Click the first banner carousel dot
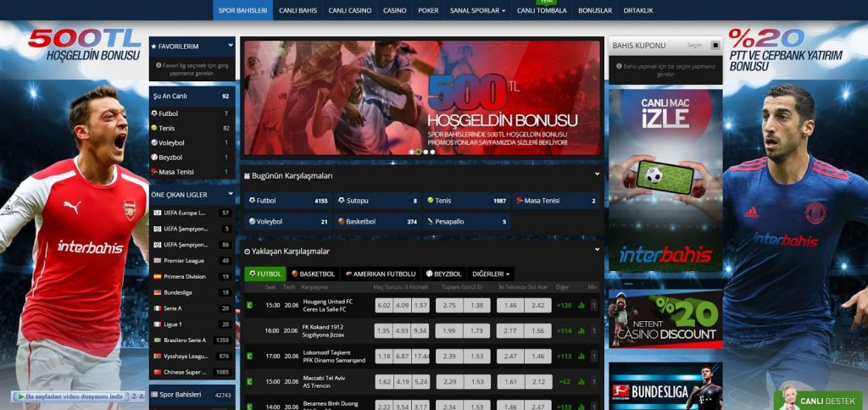 coord(411,152)
